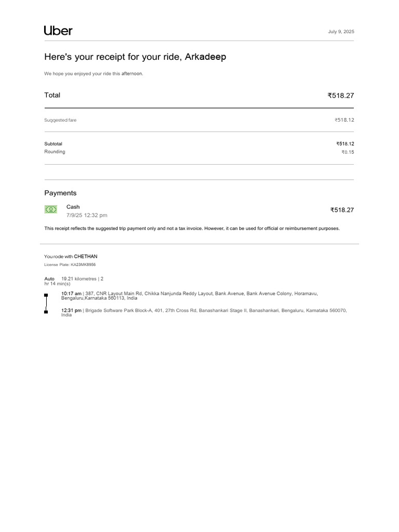
Task: Click the 19.21 kilometres trip distance
Action: pos(78,279)
